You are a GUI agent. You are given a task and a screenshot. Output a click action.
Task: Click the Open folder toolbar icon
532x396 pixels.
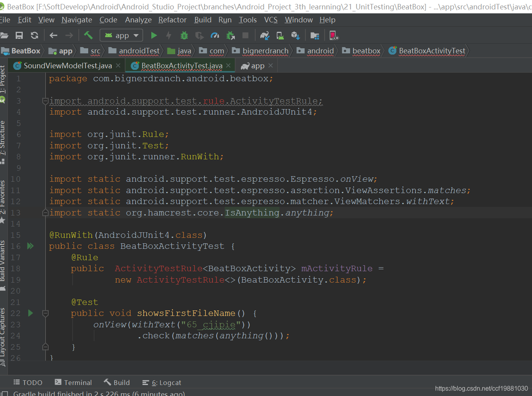tap(4, 36)
